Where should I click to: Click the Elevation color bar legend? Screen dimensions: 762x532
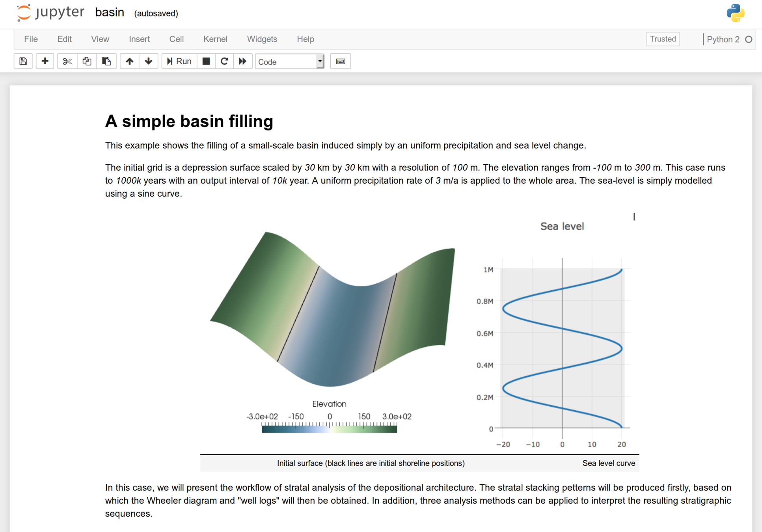click(x=329, y=428)
